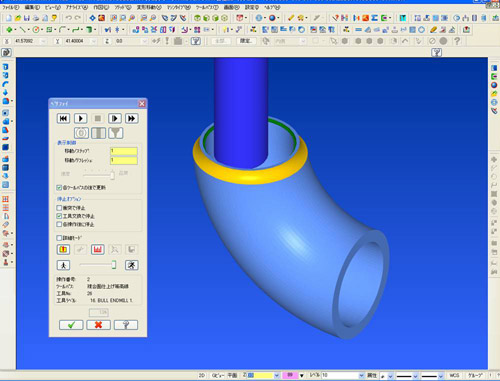Click the filter funnel icon in dialog
This screenshot has height=381, width=500.
pos(116,133)
